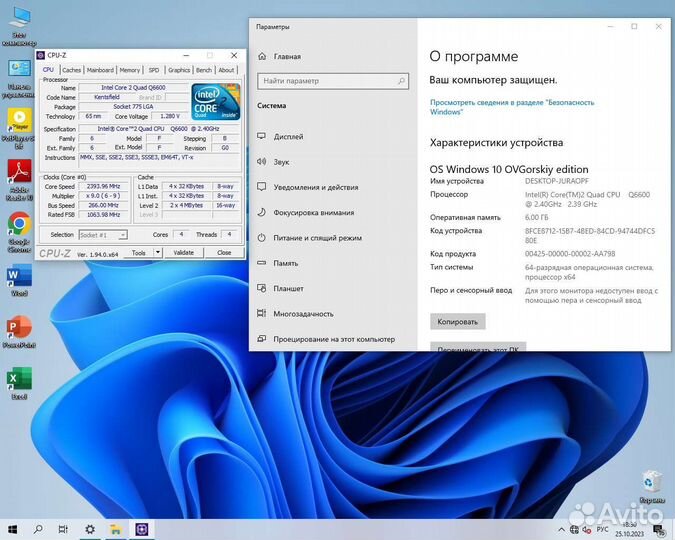Switch to Graphics tab in CPU-Z
Image resolution: width=675 pixels, height=540 pixels.
click(x=179, y=70)
